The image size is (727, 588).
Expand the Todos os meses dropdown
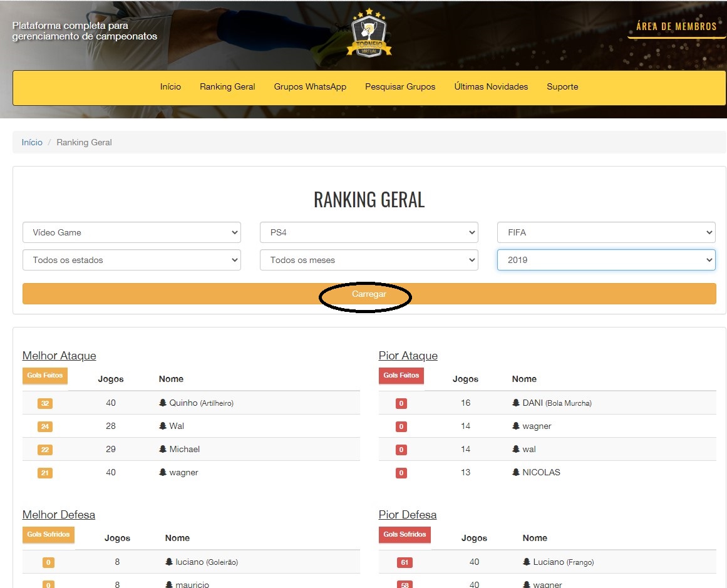click(369, 260)
